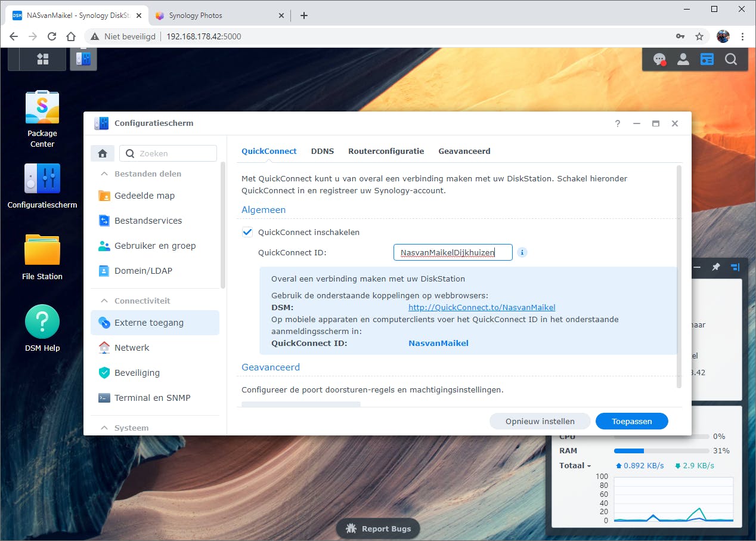This screenshot has height=541, width=756.
Task: Collapse Systeem section
Action: click(104, 428)
